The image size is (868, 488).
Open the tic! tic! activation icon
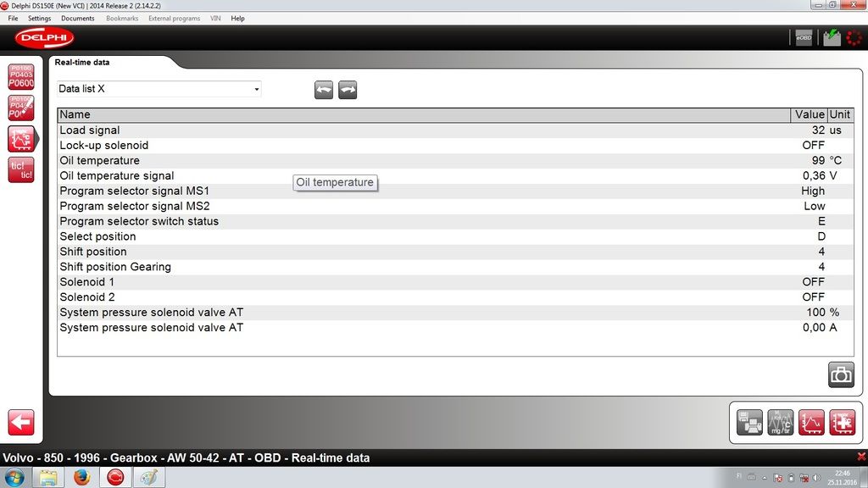pos(21,169)
